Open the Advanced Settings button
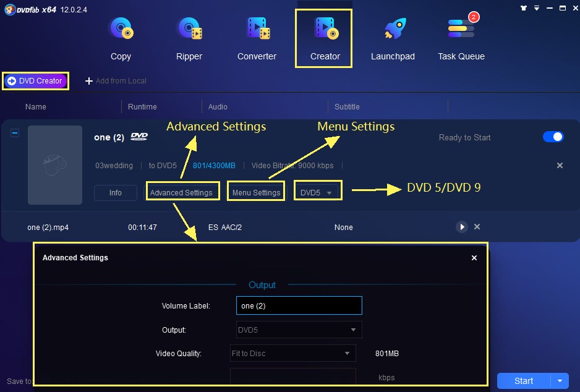 click(x=182, y=192)
